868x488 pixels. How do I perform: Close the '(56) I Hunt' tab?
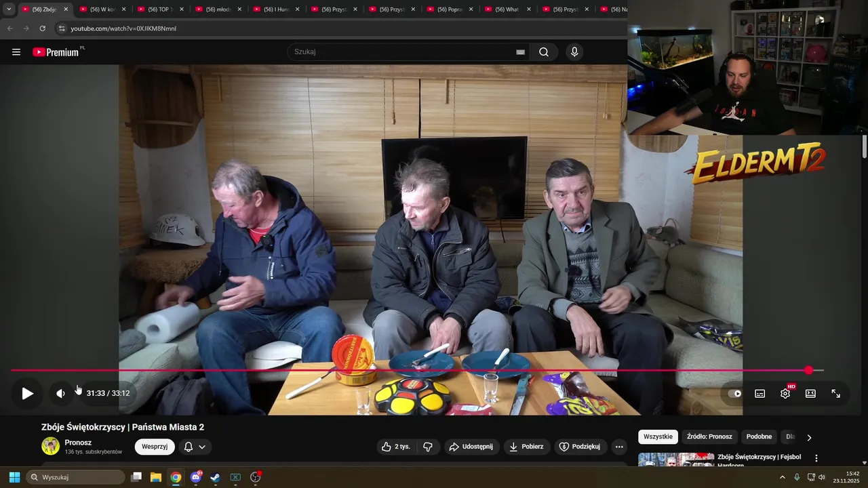(x=297, y=9)
